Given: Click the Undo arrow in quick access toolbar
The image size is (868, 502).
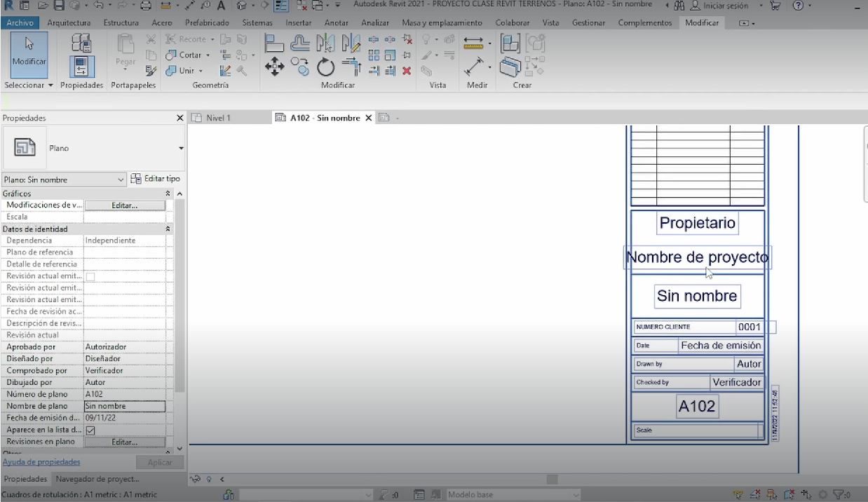Looking at the screenshot, I should point(97,6).
